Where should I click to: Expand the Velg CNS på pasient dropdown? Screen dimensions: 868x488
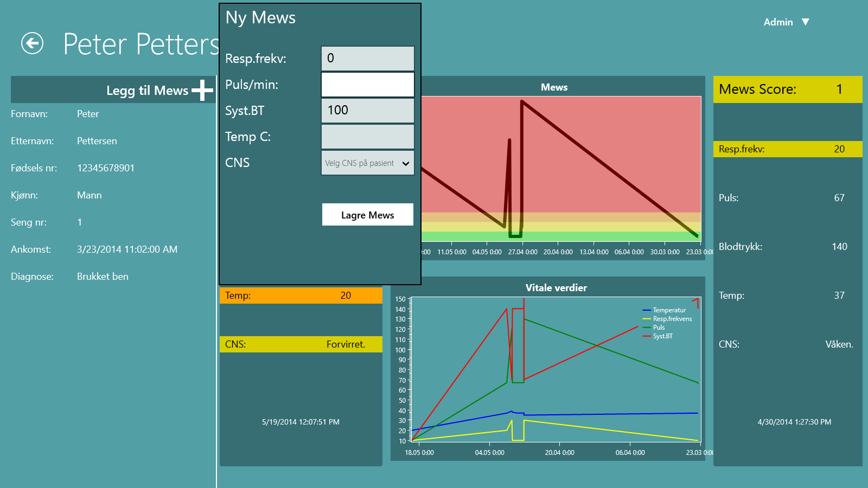coord(368,163)
